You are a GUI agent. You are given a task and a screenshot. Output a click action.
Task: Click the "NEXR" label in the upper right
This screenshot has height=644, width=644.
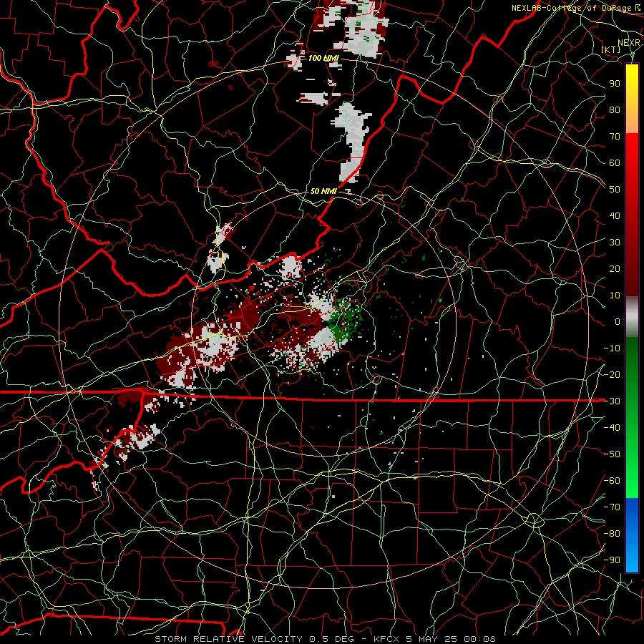[629, 43]
